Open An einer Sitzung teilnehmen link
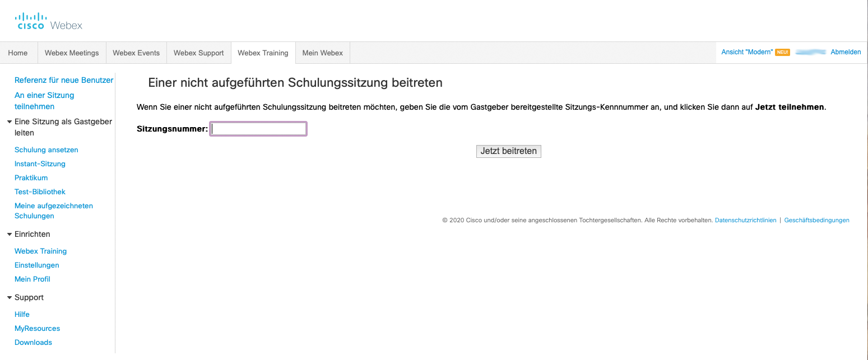 click(44, 101)
